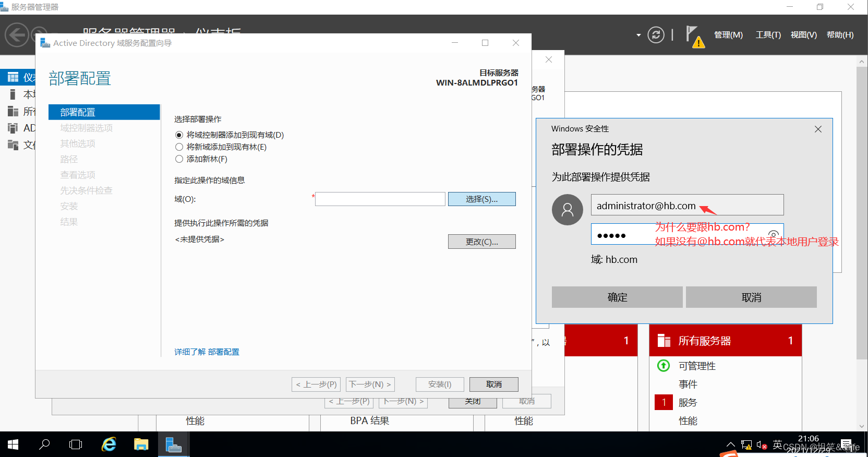Open 事件 in 所有服务器 tile

(x=688, y=384)
